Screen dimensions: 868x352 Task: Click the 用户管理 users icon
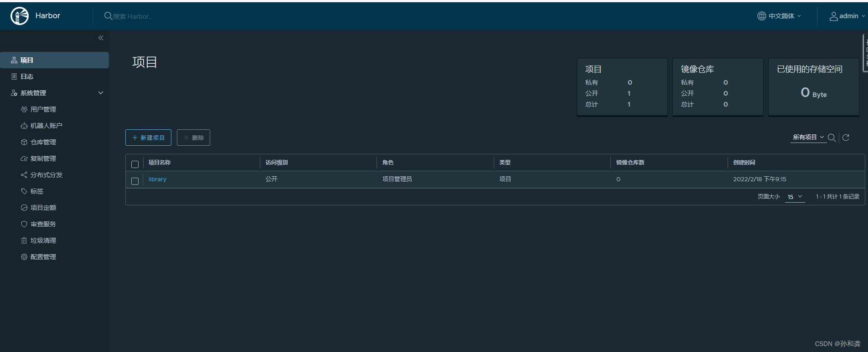click(24, 109)
